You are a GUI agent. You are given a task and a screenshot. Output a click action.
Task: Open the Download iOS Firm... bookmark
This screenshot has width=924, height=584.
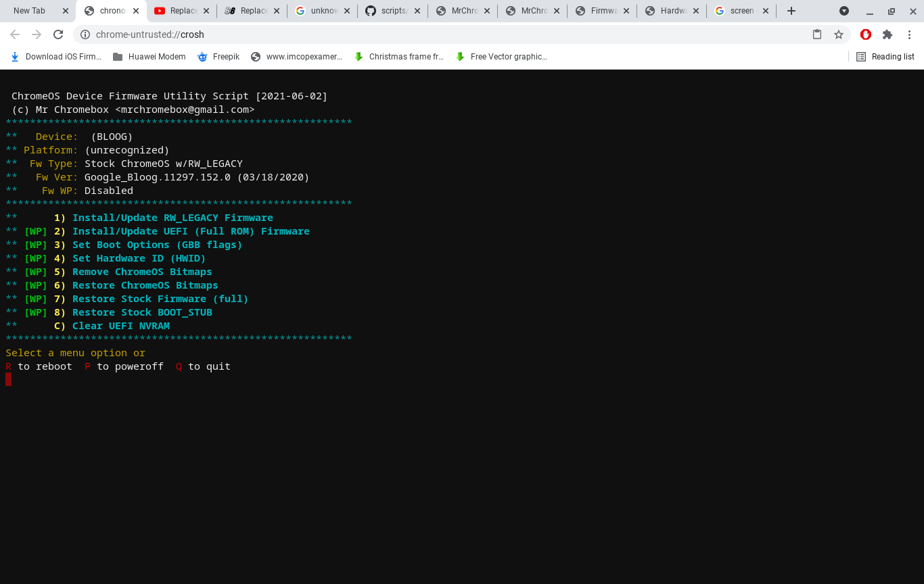(x=56, y=57)
